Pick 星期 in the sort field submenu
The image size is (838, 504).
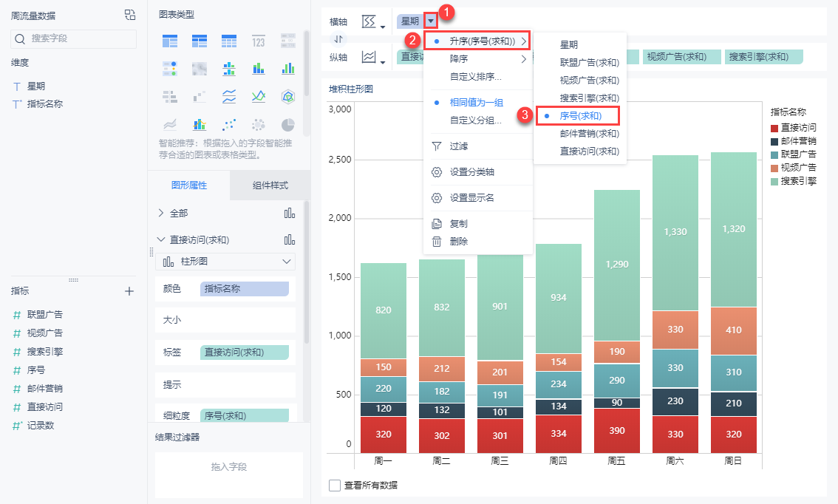tap(569, 45)
